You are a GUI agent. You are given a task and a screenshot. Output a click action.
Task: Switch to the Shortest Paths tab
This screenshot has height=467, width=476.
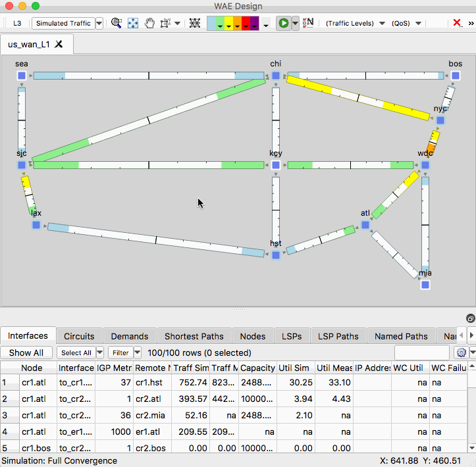pos(194,336)
